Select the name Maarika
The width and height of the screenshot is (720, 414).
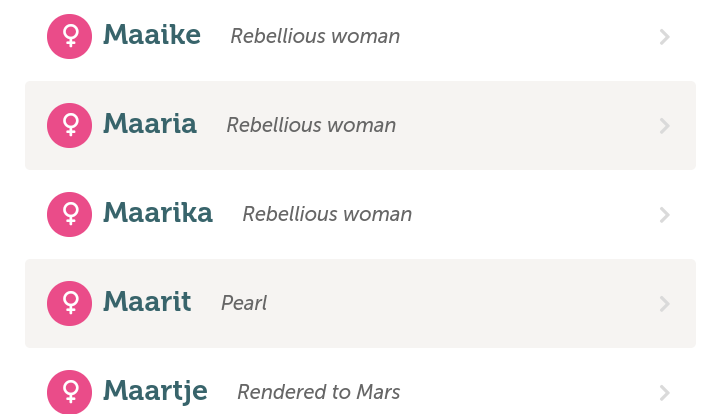coord(158,214)
